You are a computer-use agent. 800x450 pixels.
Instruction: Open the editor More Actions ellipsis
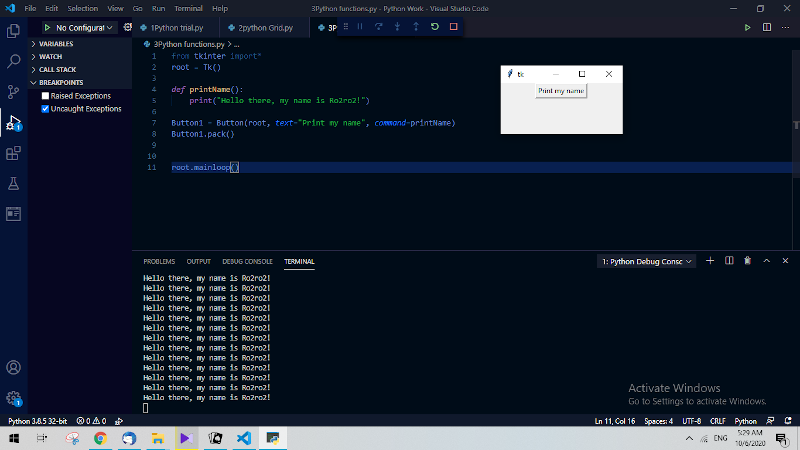786,28
